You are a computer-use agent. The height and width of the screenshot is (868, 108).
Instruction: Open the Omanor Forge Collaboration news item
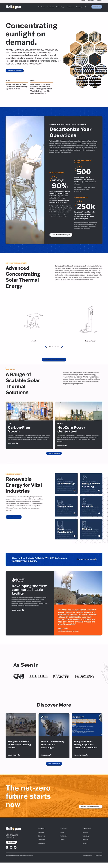pyautogui.click(x=17, y=87)
